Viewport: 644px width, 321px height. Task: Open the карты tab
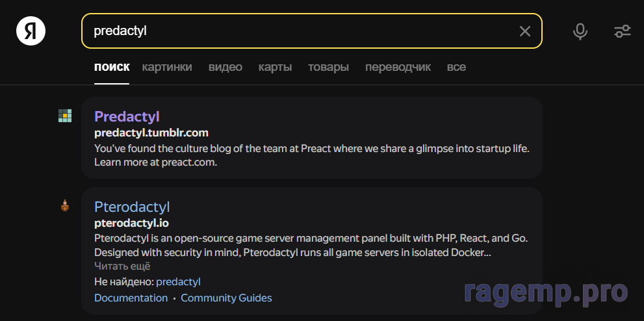pos(275,67)
